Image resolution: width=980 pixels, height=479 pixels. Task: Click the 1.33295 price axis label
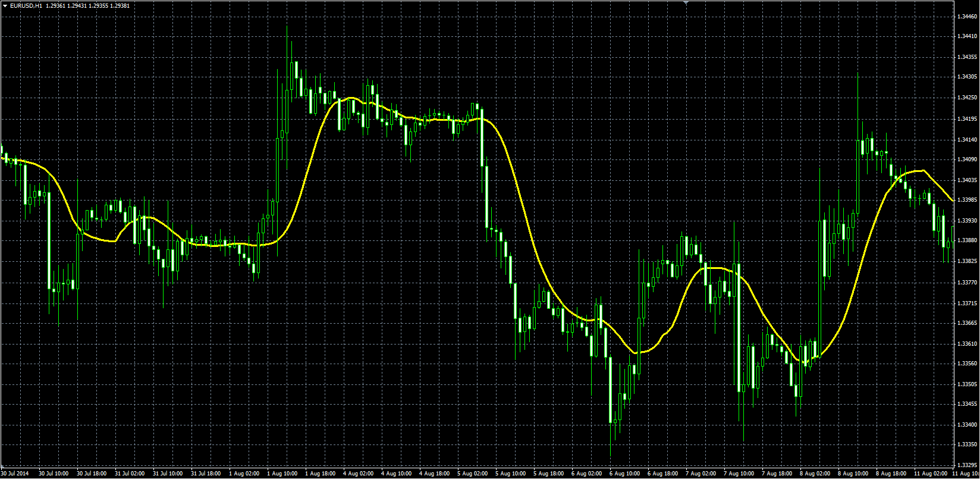coord(968,465)
